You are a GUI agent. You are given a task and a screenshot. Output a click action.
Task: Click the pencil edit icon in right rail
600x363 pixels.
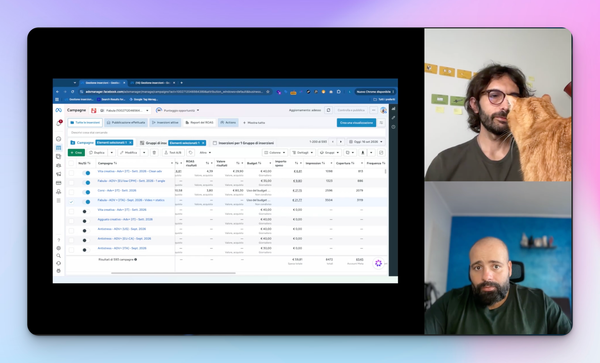click(393, 118)
